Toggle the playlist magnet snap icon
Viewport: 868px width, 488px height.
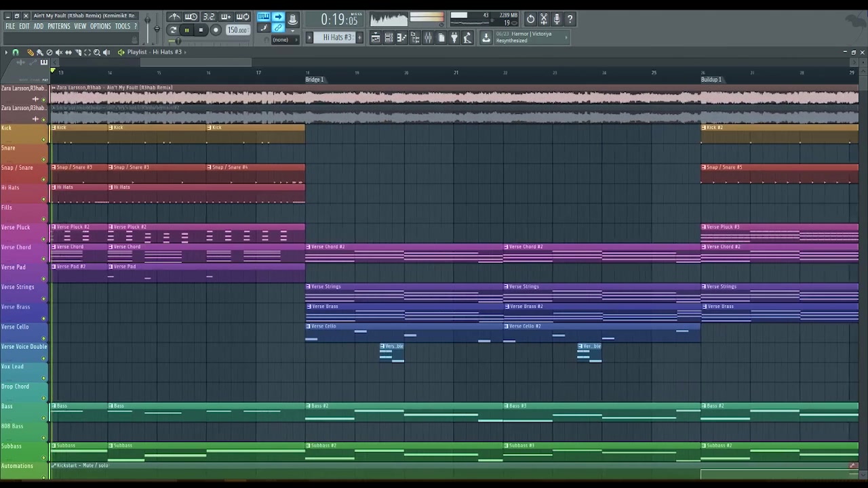[x=16, y=52]
